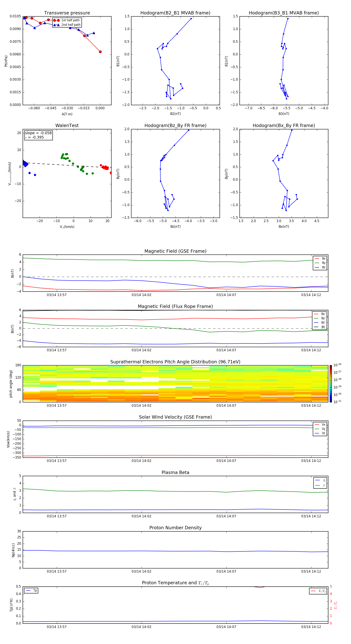Click "03/14 14:02" tick under GSE Magnetic Field panel

point(141,295)
